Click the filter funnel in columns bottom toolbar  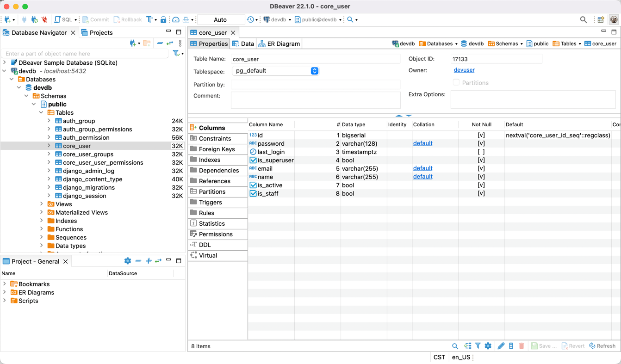point(478,346)
